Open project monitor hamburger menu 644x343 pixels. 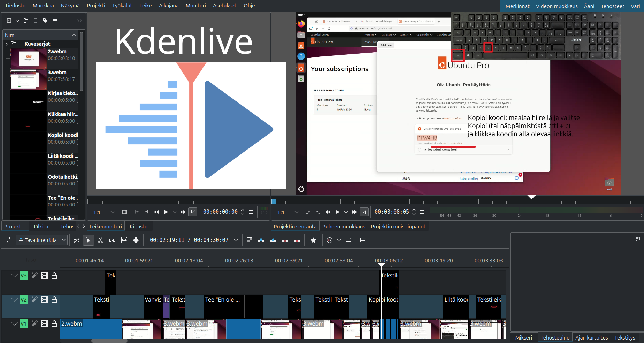point(422,212)
